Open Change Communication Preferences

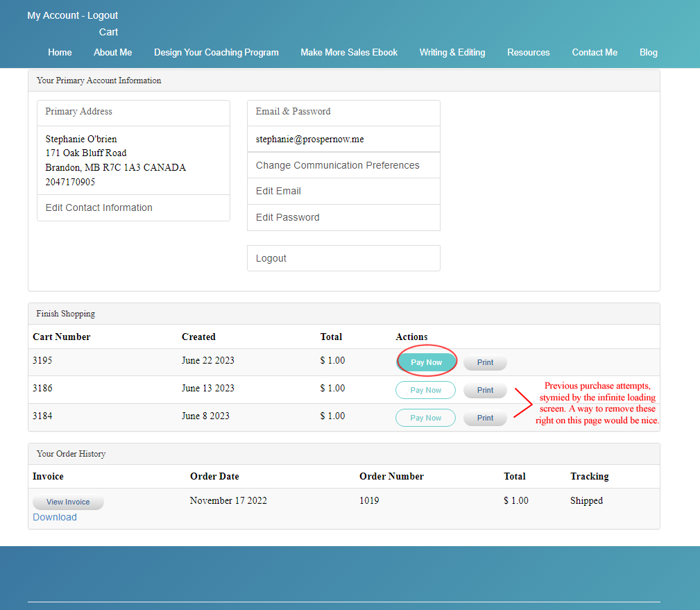click(x=343, y=165)
